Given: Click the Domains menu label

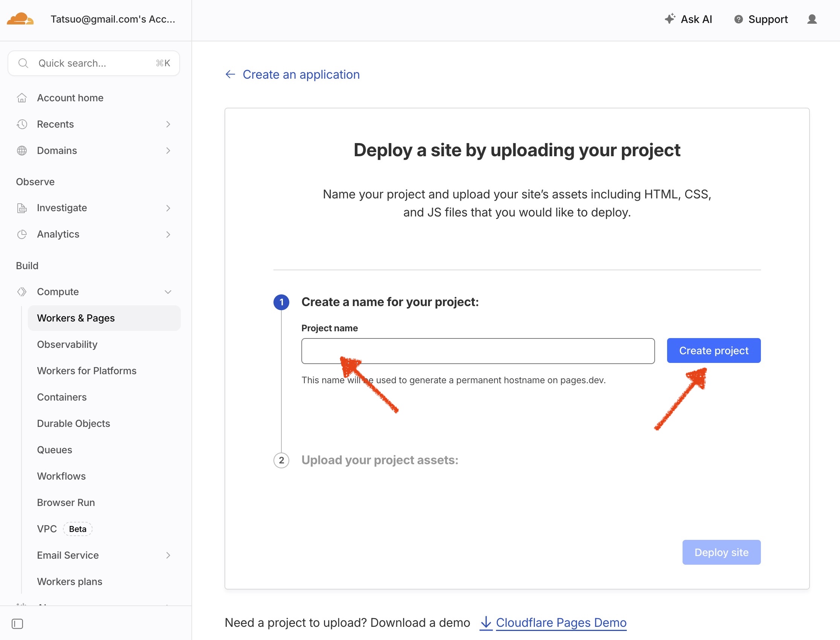Looking at the screenshot, I should coord(57,151).
